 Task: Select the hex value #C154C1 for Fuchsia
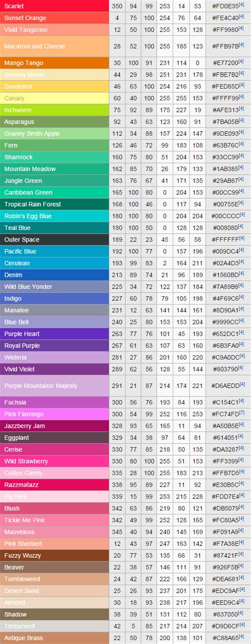point(225,402)
